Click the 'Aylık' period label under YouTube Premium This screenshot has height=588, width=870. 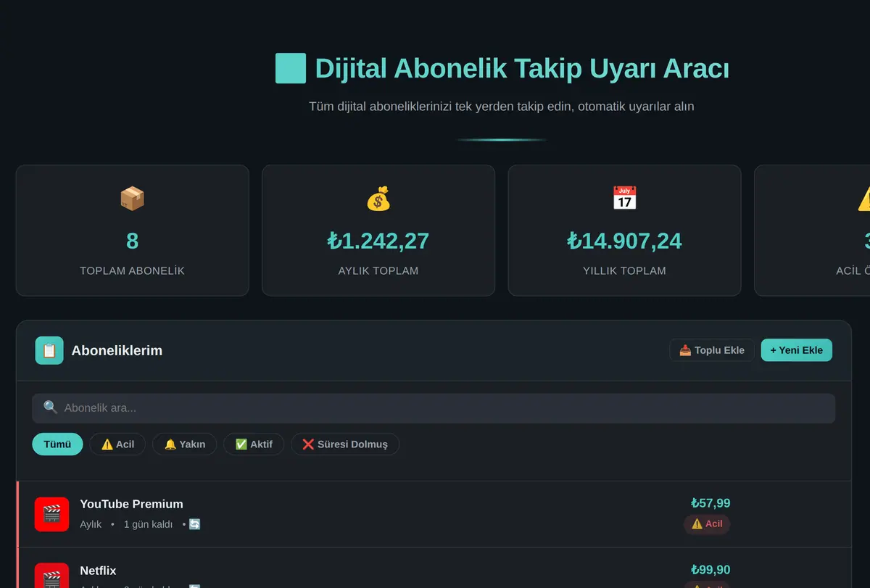tap(91, 524)
